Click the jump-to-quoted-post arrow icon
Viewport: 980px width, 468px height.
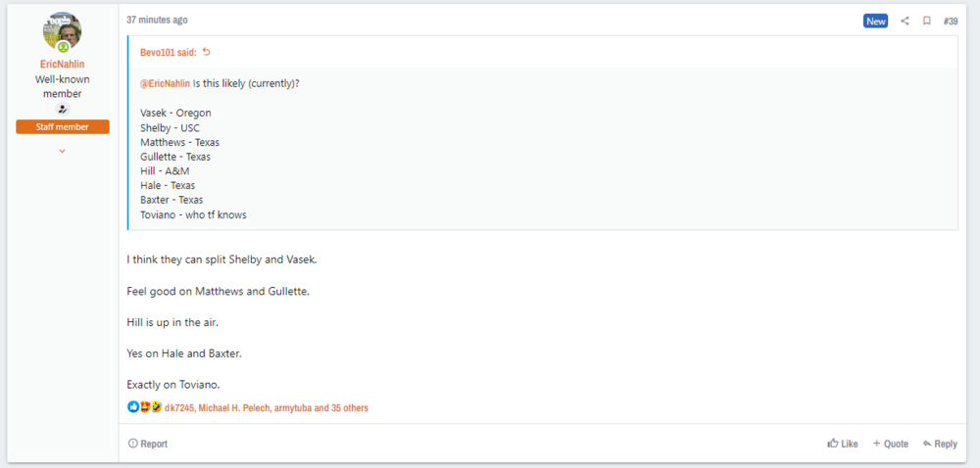[x=206, y=52]
